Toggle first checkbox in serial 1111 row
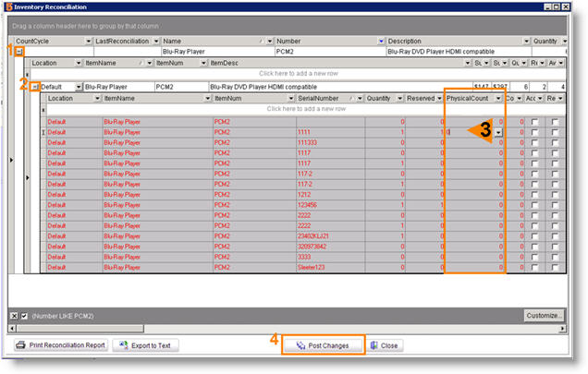 [x=534, y=132]
